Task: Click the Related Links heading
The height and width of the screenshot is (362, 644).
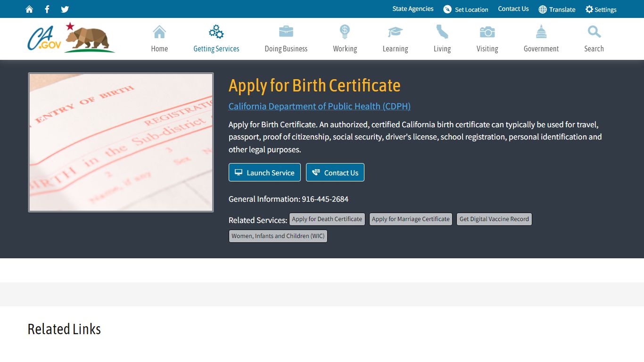Action: pyautogui.click(x=64, y=329)
